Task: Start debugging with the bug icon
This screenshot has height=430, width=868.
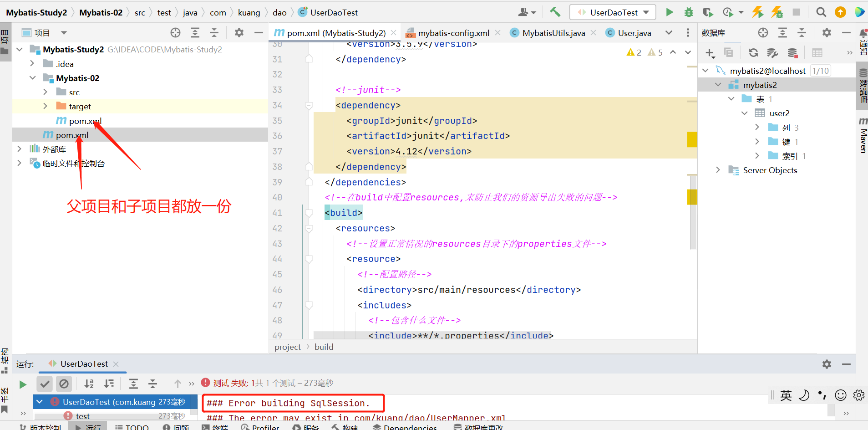Action: (x=688, y=12)
